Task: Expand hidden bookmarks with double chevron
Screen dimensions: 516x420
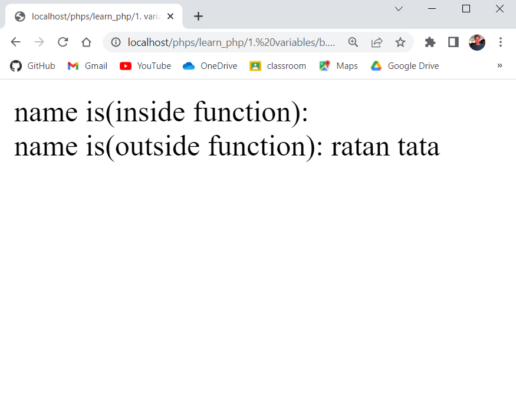Action: 499,65
